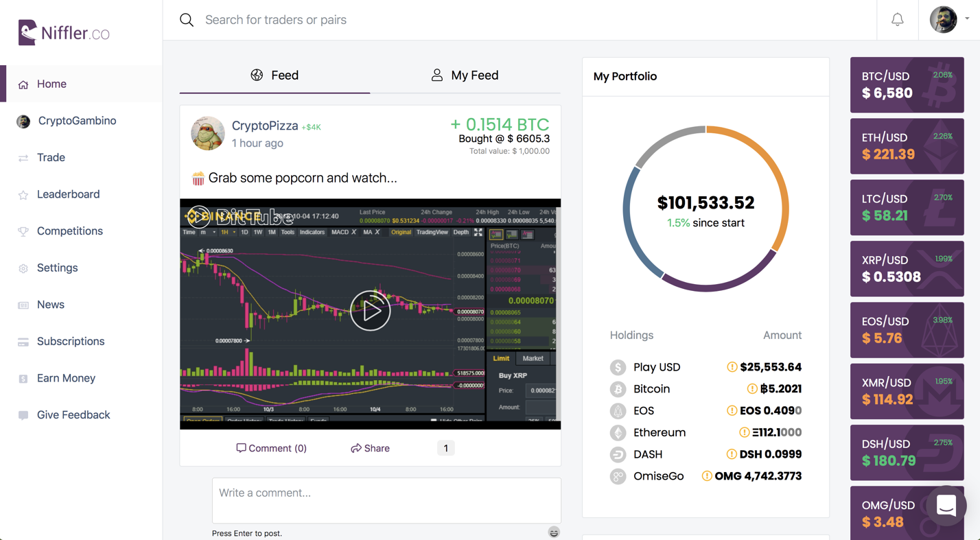Click the info icon beside EOS amount
980x540 pixels.
[732, 411]
